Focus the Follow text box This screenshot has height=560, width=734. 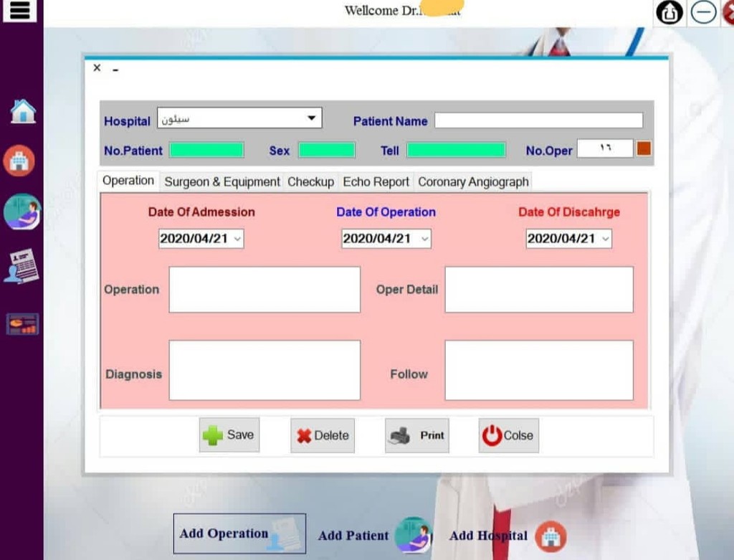point(539,371)
